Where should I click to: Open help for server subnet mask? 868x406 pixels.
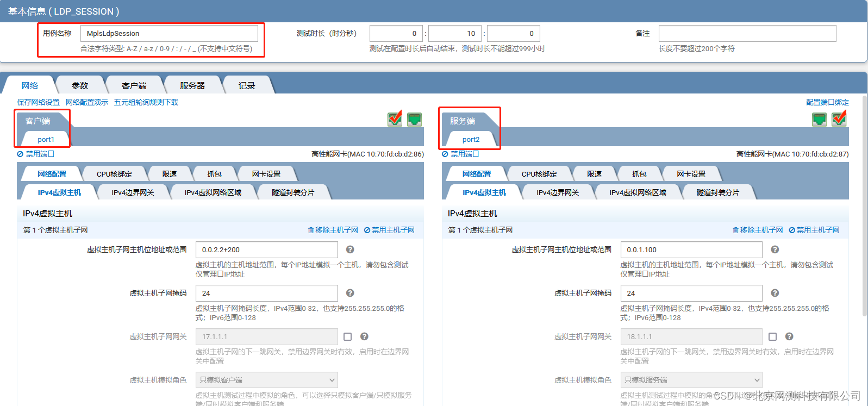[775, 293]
